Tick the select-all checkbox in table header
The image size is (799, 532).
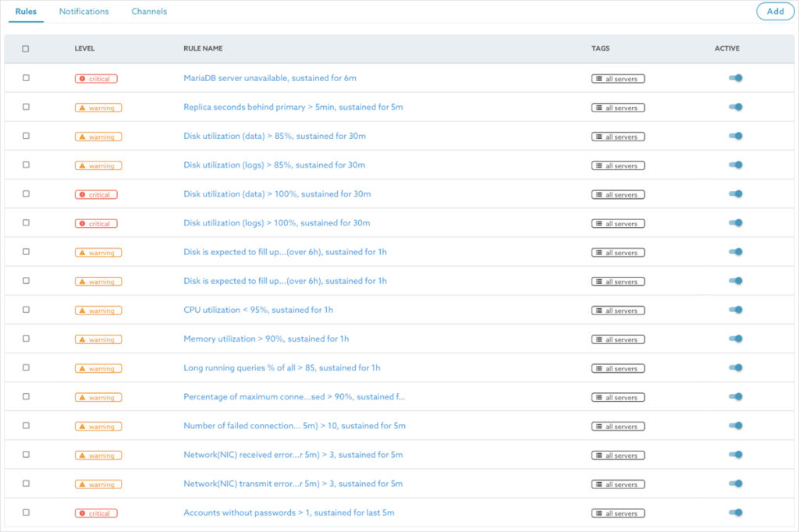(x=26, y=48)
